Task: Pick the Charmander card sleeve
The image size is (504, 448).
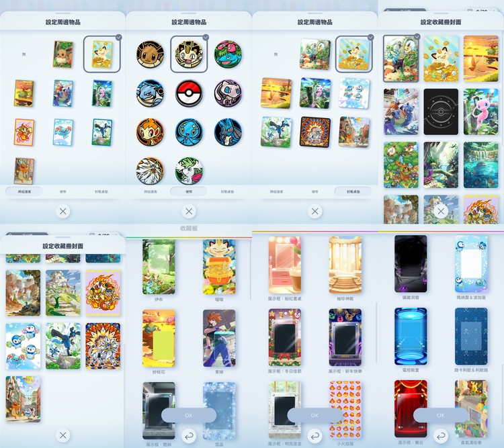Action: click(x=24, y=171)
